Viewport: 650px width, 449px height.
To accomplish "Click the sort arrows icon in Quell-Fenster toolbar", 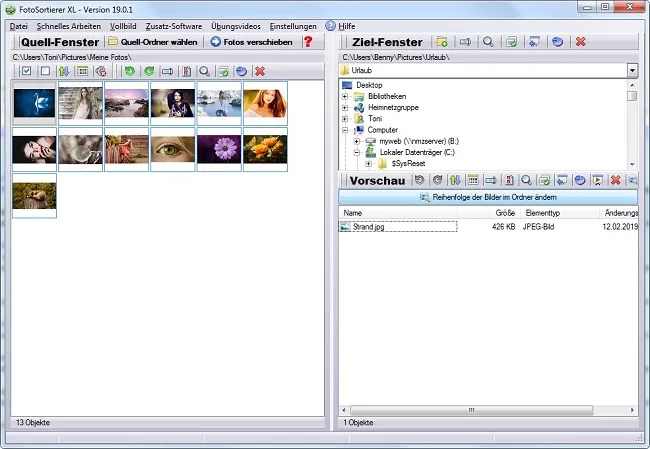I will (x=63, y=72).
